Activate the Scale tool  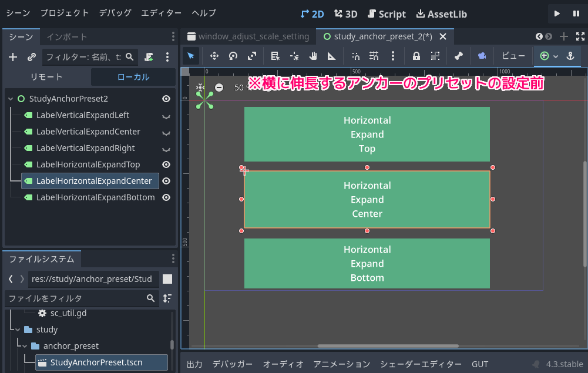pos(253,56)
